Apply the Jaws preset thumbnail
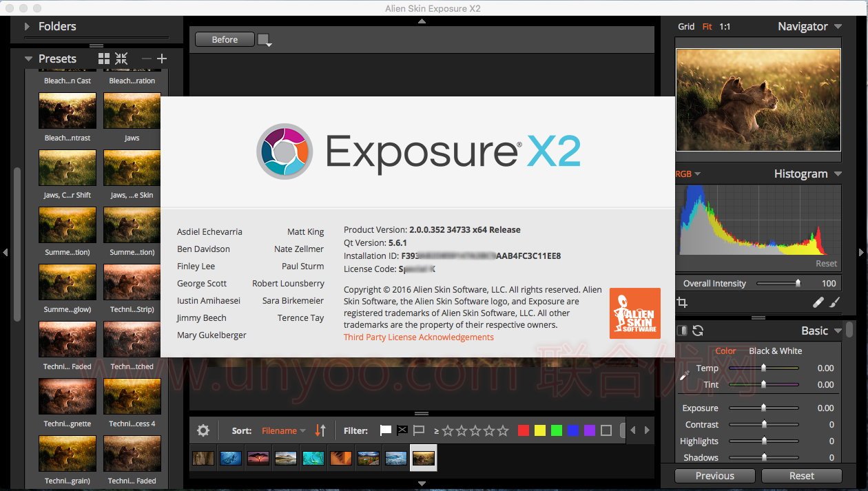This screenshot has width=868, height=491. pyautogui.click(x=132, y=112)
